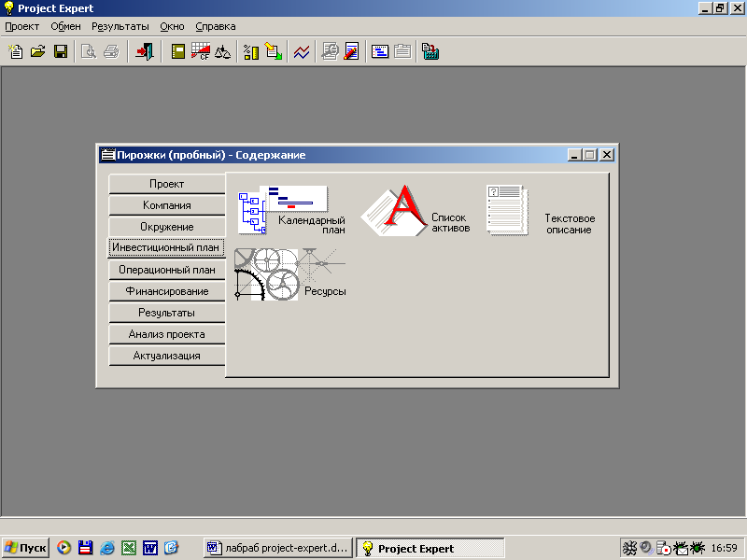Switch to the Проект section tab
Image resolution: width=747 pixels, height=560 pixels.
[167, 184]
